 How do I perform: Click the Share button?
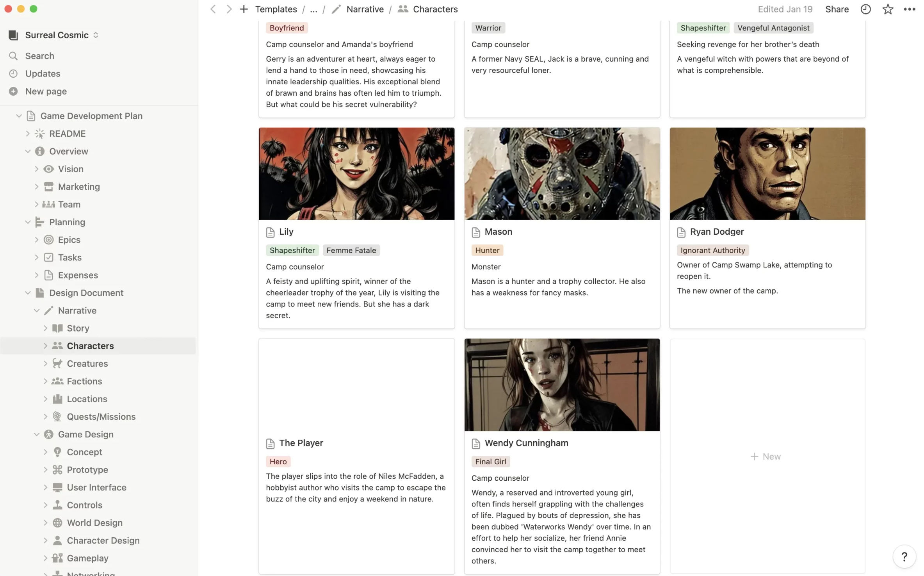click(x=837, y=9)
